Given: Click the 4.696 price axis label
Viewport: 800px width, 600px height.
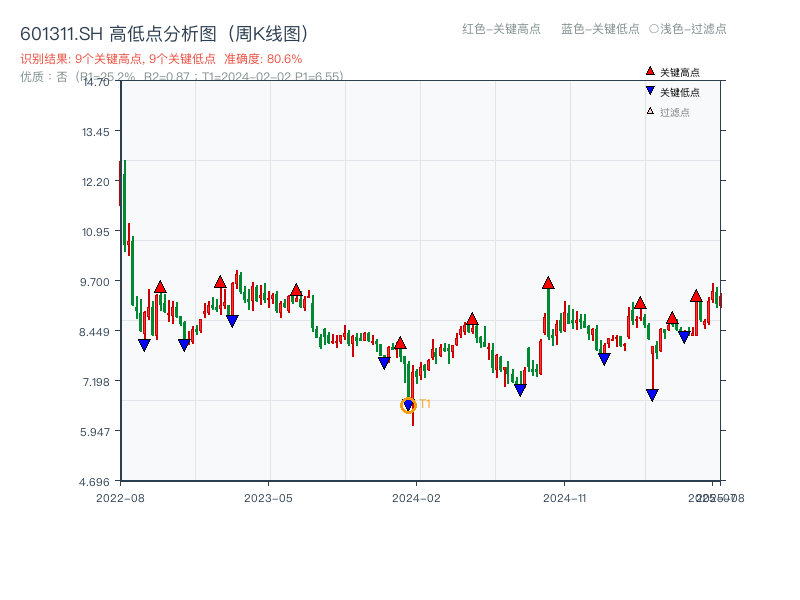Looking at the screenshot, I should click(94, 482).
